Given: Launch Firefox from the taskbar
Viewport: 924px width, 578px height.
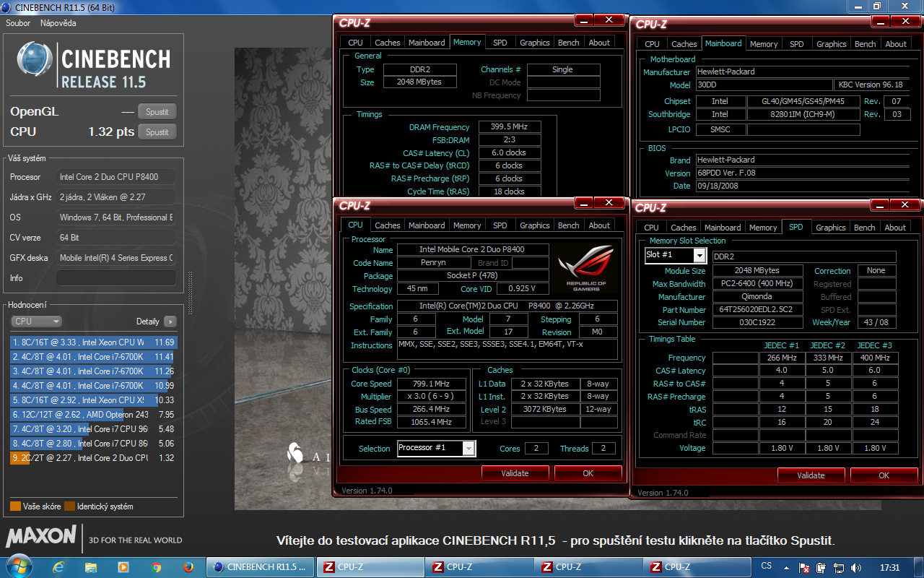Looking at the screenshot, I should pos(188,567).
